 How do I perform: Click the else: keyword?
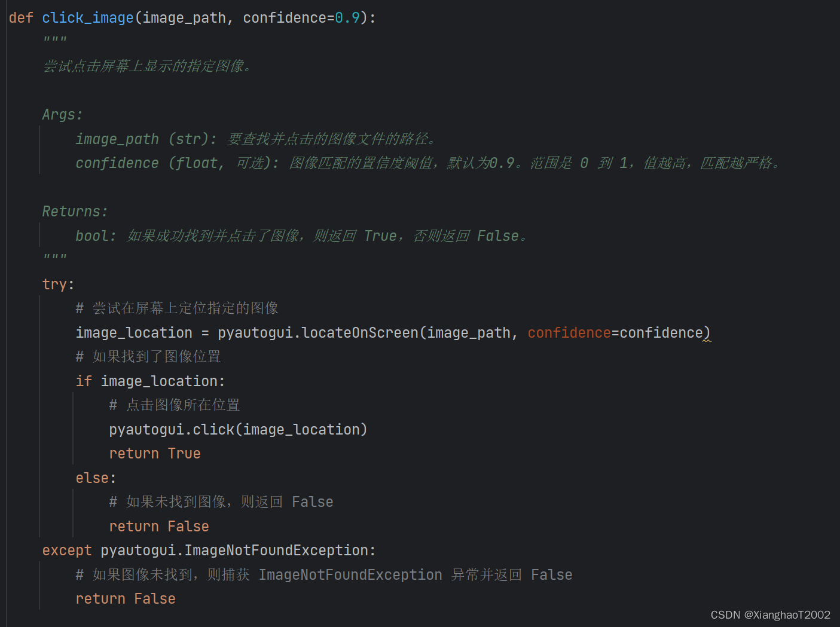(x=95, y=478)
